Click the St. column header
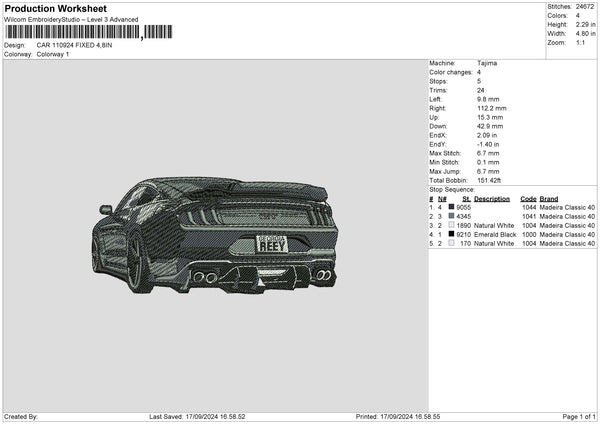 pos(466,198)
